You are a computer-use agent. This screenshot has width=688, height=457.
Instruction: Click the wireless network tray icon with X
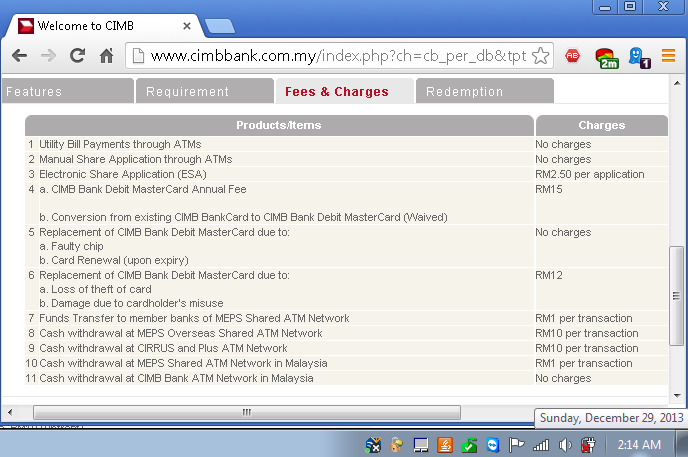pos(373,445)
